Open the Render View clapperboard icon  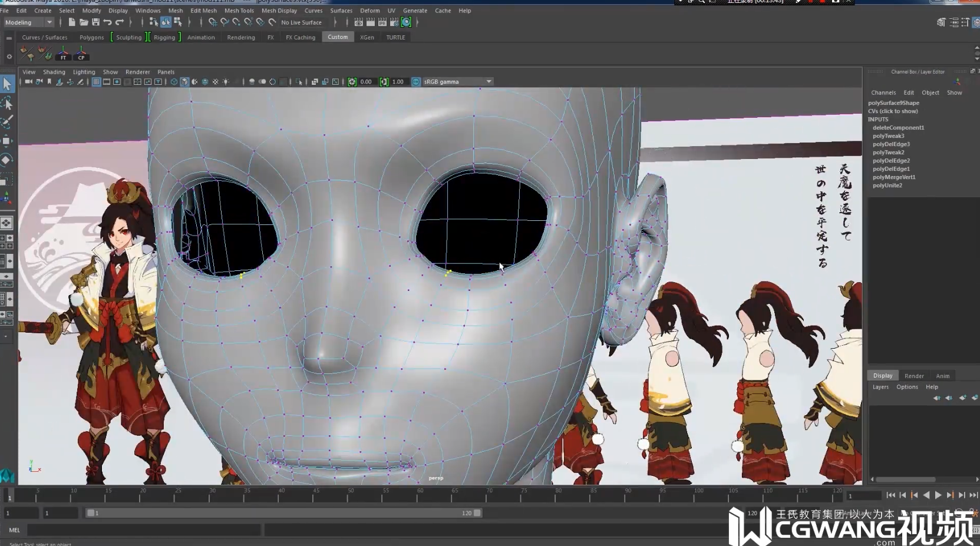coord(358,22)
